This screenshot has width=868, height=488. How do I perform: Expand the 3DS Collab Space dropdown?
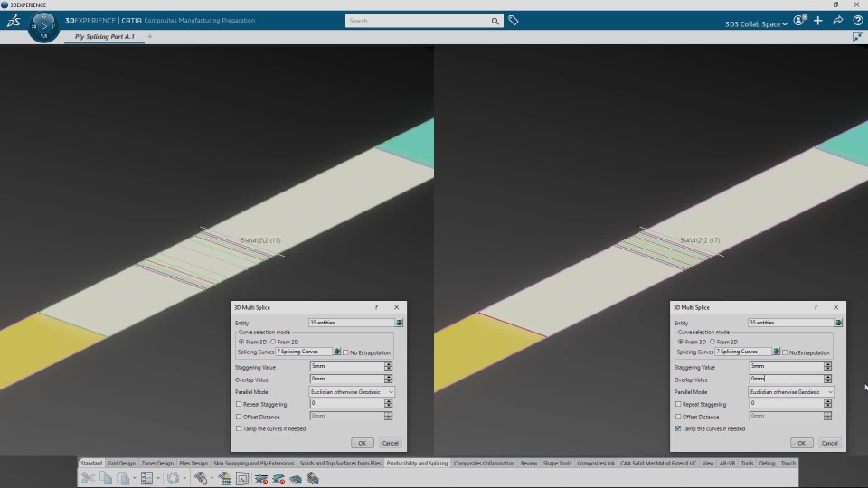756,23
